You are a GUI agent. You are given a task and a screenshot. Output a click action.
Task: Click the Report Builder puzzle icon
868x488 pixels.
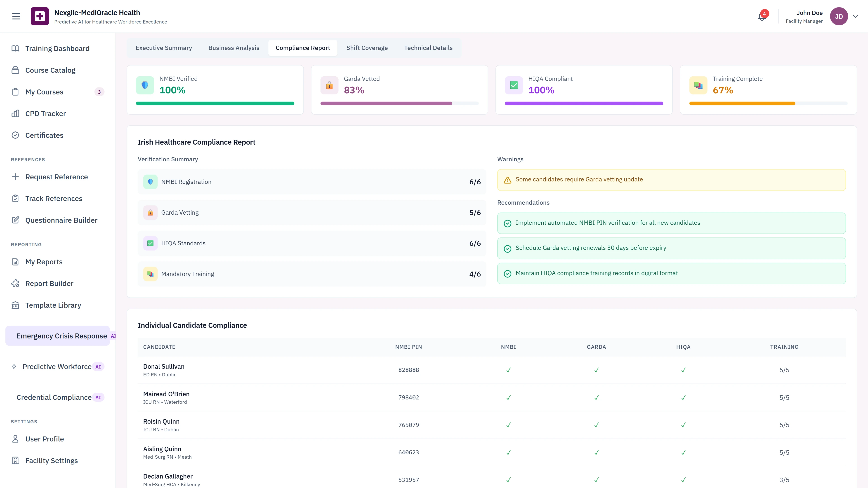tap(15, 283)
